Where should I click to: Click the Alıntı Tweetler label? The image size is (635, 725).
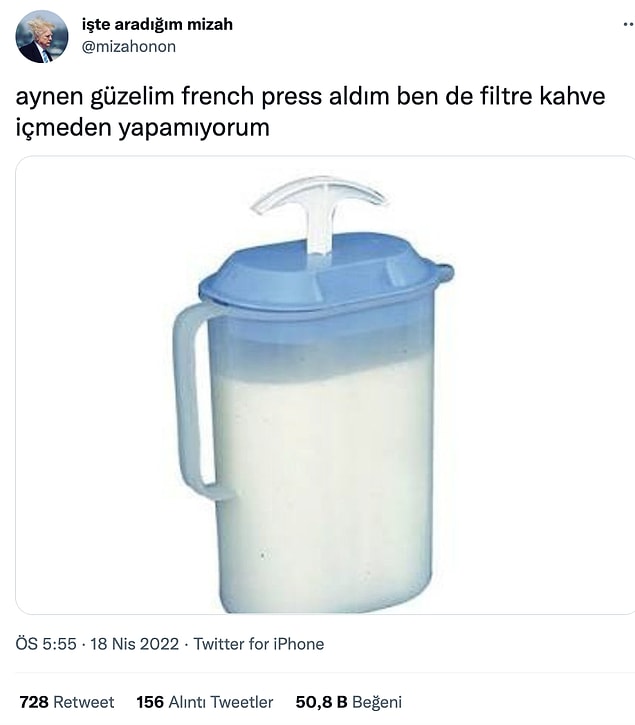(221, 702)
